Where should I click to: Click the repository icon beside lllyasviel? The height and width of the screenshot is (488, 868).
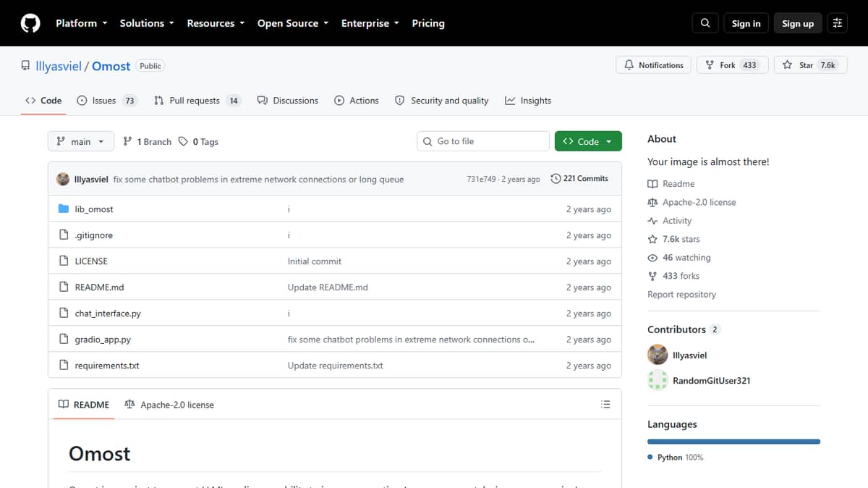click(x=25, y=66)
